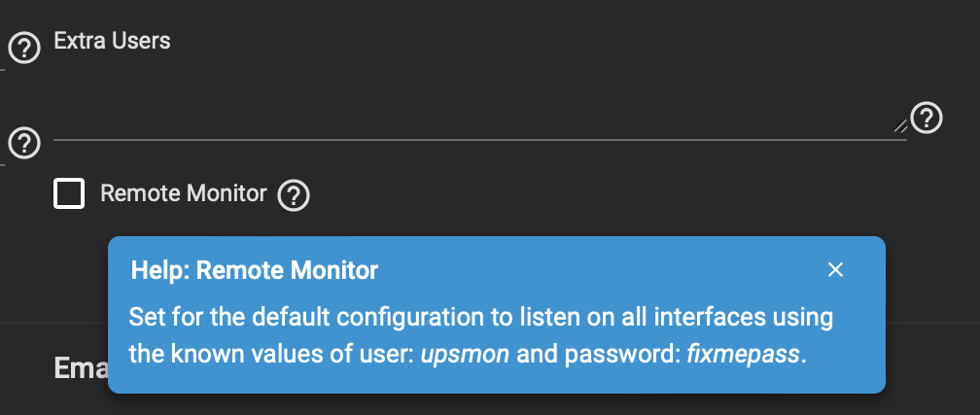Viewport: 980px width, 415px height.
Task: Click the italic upsmon username text
Action: point(465,355)
